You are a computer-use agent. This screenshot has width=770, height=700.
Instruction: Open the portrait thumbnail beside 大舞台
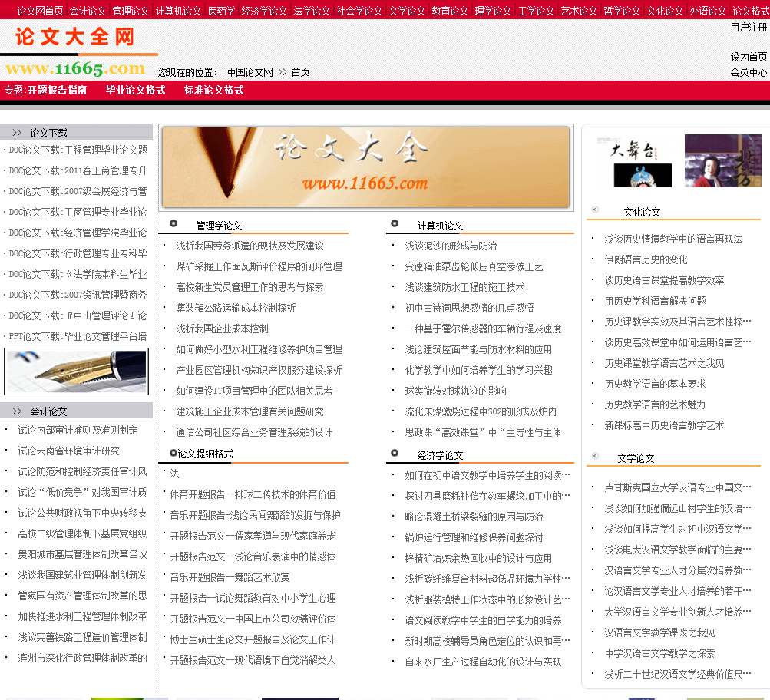click(723, 160)
